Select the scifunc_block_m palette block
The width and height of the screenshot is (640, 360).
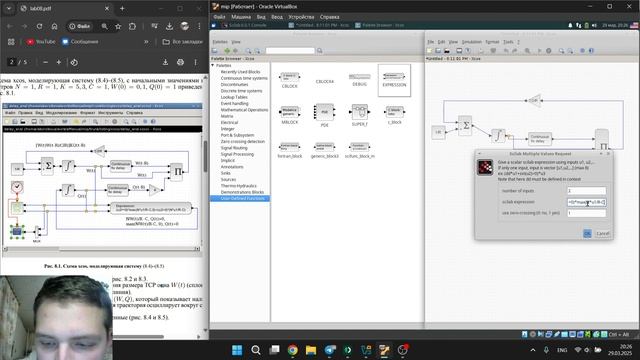pyautogui.click(x=360, y=150)
